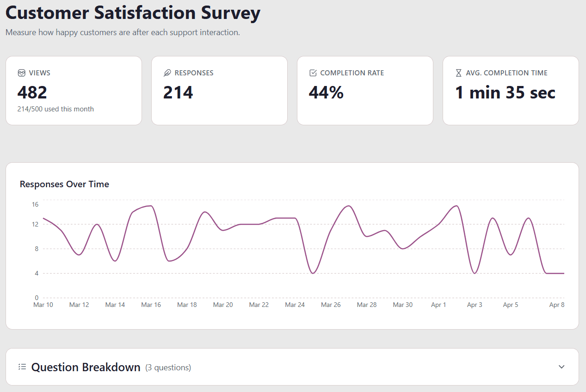This screenshot has width=586, height=392.
Task: Click the chevron on the Question Breakdown bar
Action: coord(561,367)
